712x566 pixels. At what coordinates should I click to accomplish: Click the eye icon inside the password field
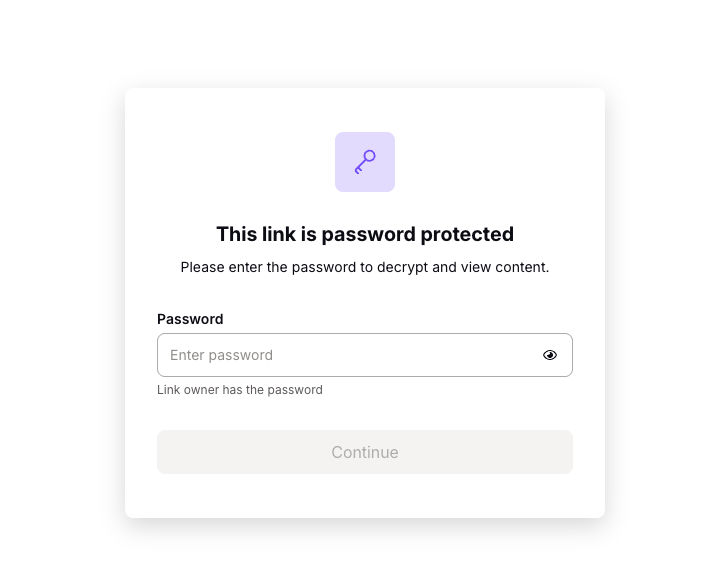[550, 355]
